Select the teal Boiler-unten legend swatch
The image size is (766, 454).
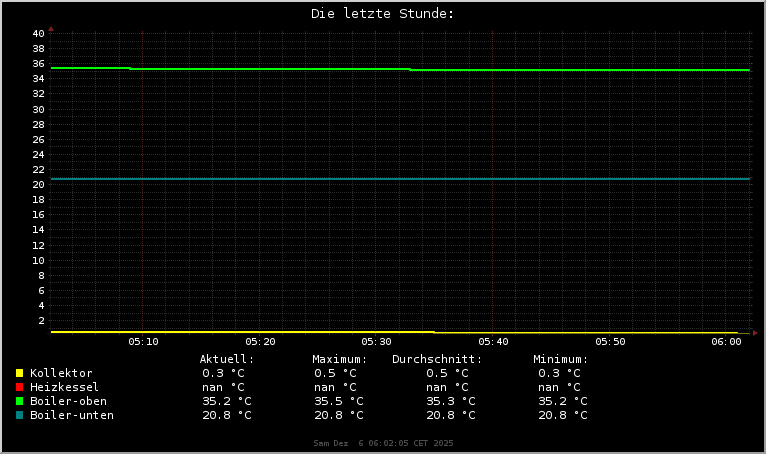tap(19, 415)
